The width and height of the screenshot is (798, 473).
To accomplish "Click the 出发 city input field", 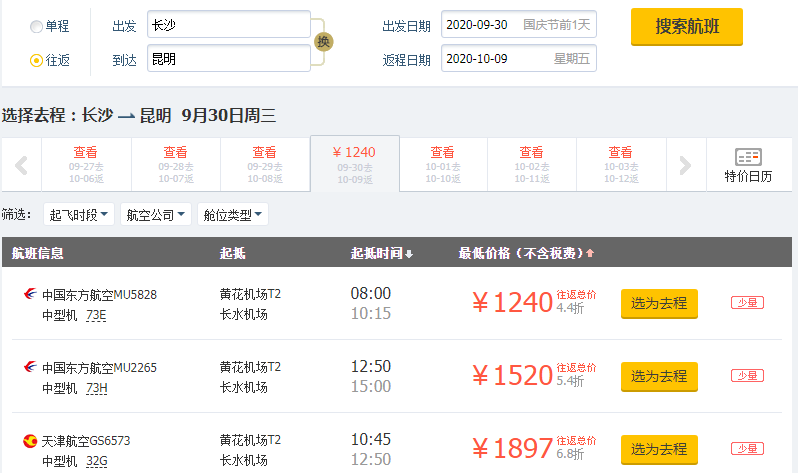I will tap(228, 25).
